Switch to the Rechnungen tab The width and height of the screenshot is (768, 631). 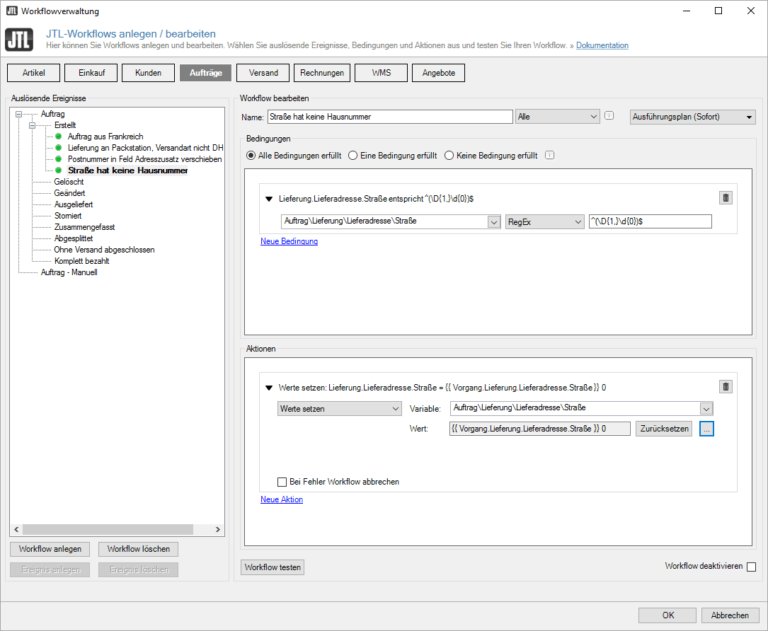[x=323, y=73]
